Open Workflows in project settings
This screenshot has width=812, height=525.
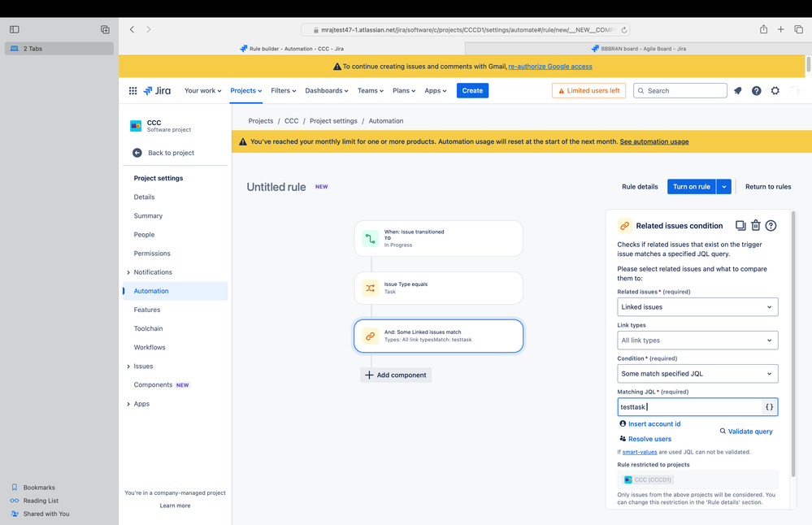150,347
